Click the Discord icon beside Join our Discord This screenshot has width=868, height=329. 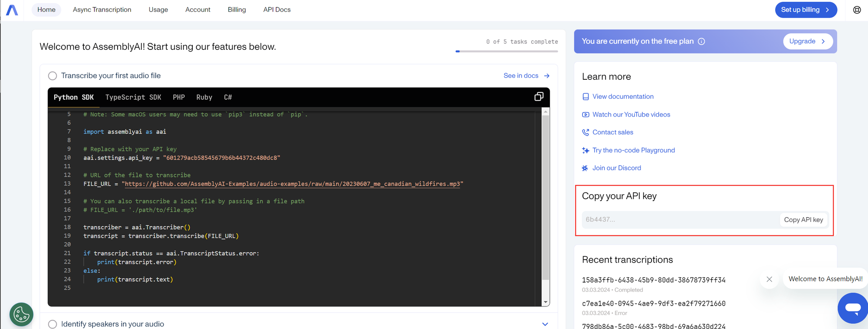585,168
